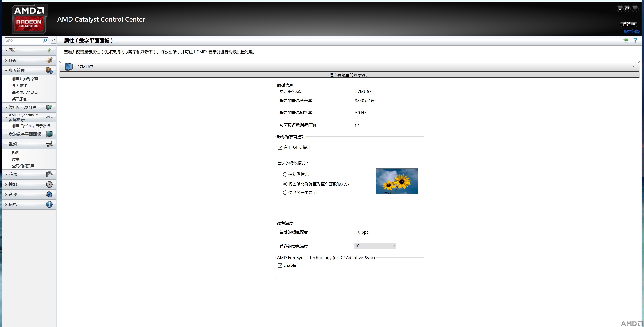Open video 颜色 page
This screenshot has width=644, height=327.
pyautogui.click(x=15, y=153)
